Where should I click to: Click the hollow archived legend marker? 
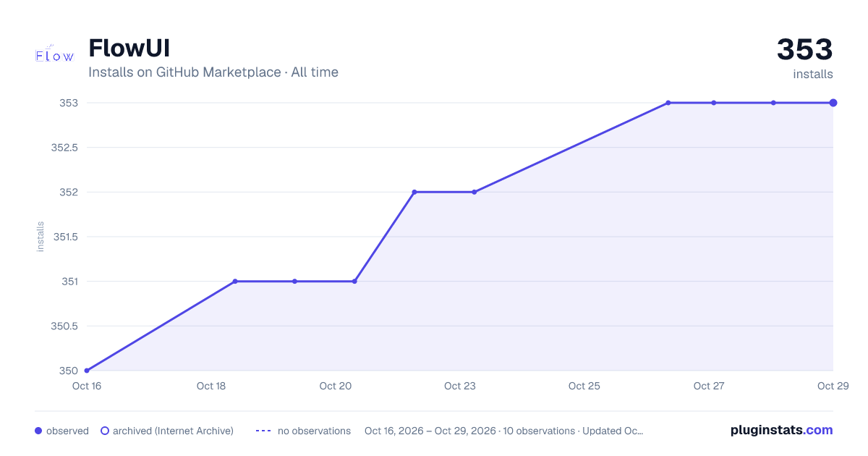[104, 431]
